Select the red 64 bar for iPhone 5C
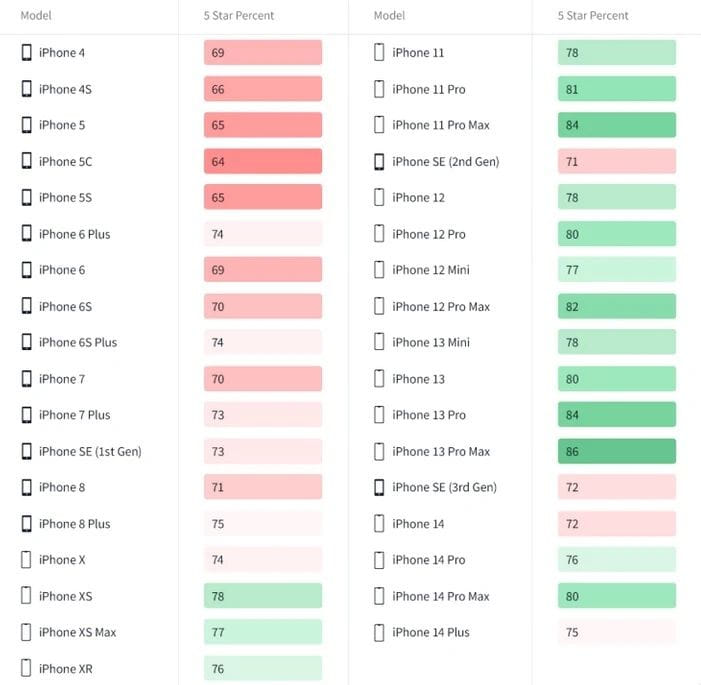 click(x=263, y=161)
